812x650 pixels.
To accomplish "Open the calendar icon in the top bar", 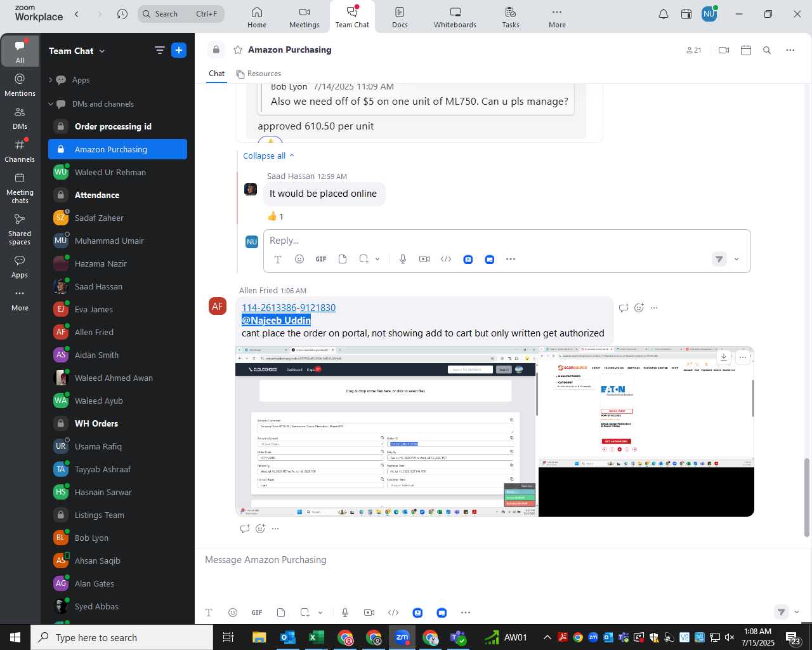I will (x=686, y=14).
